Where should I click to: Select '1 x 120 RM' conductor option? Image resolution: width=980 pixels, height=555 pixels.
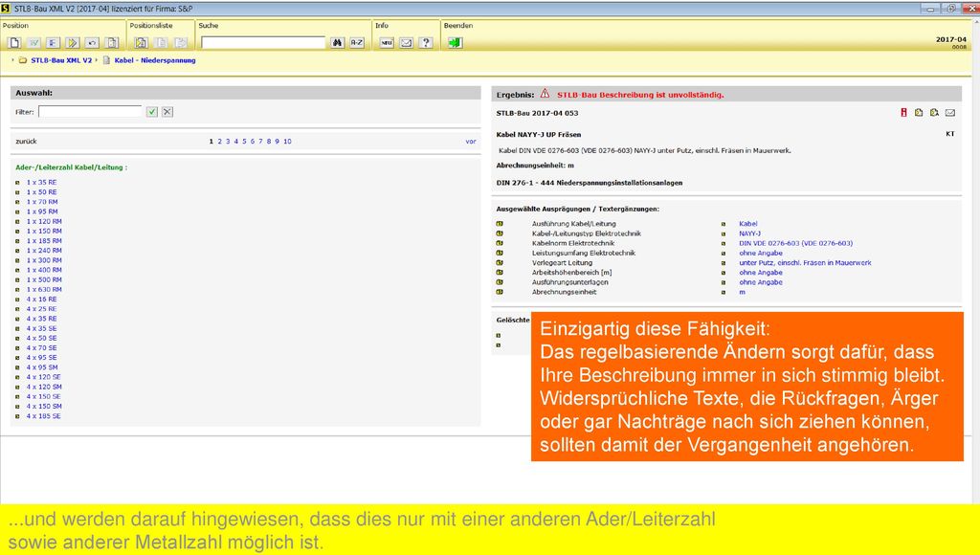coord(44,221)
